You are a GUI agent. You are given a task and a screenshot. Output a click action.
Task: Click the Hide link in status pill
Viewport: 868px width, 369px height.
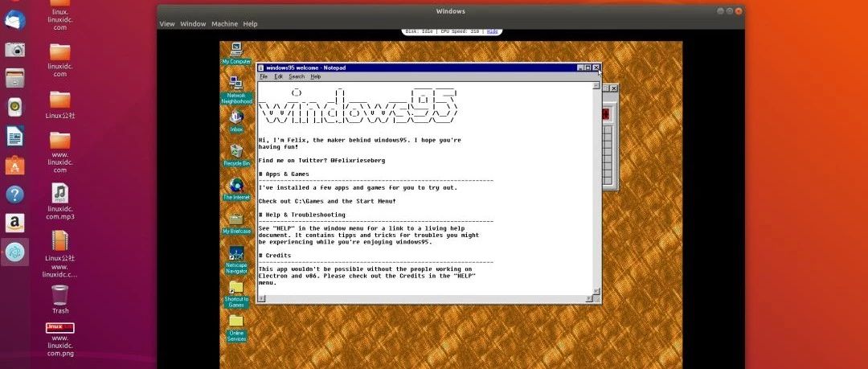(x=492, y=31)
